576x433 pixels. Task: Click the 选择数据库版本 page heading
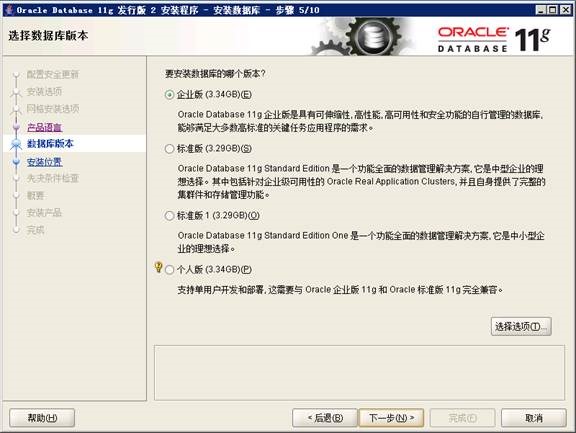(48, 36)
